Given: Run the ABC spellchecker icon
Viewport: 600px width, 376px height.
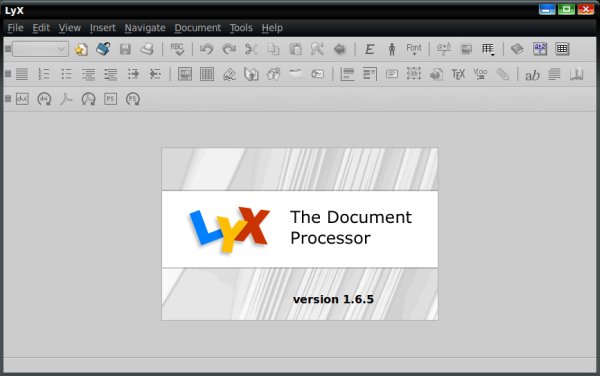Looking at the screenshot, I should pos(177,49).
